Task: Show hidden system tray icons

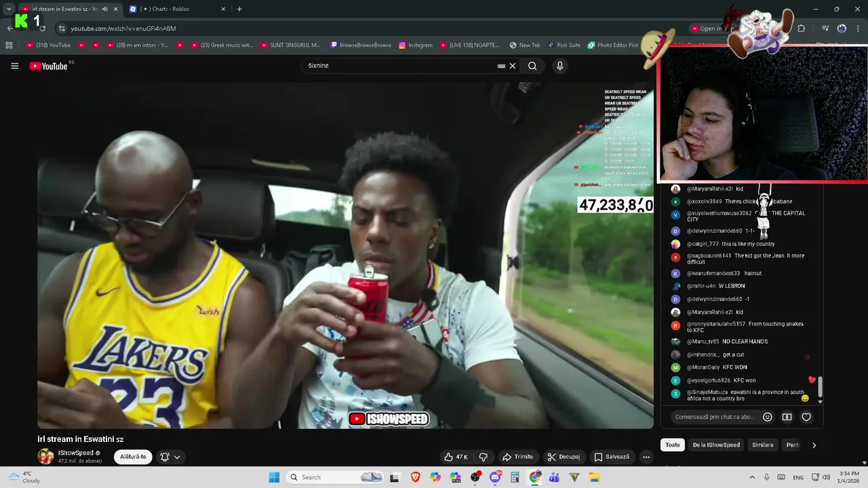Action: (x=752, y=477)
